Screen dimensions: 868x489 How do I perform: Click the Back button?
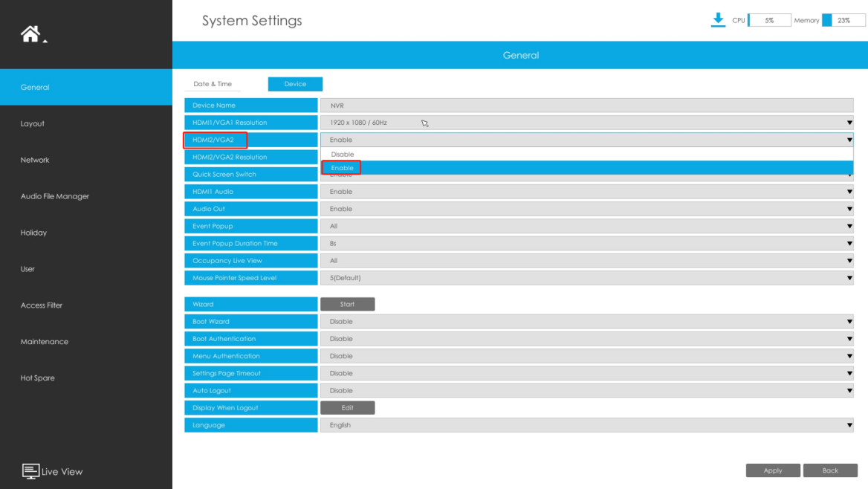[x=830, y=470]
